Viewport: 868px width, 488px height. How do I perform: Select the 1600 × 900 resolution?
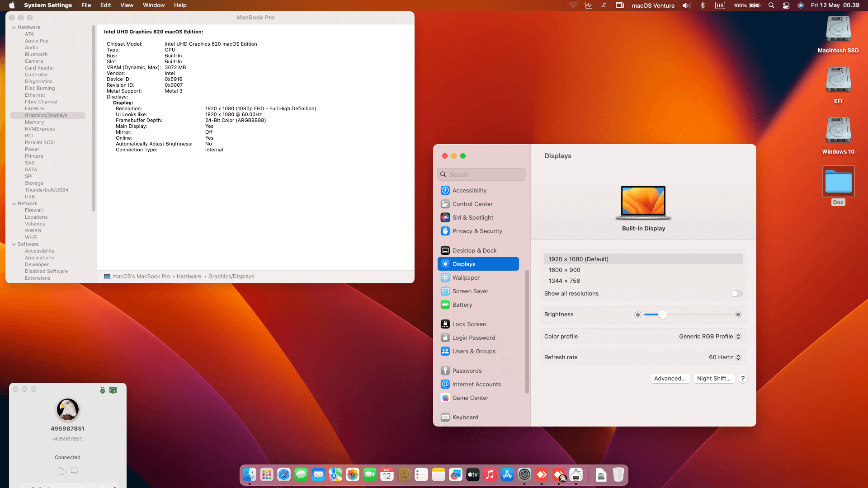click(565, 270)
